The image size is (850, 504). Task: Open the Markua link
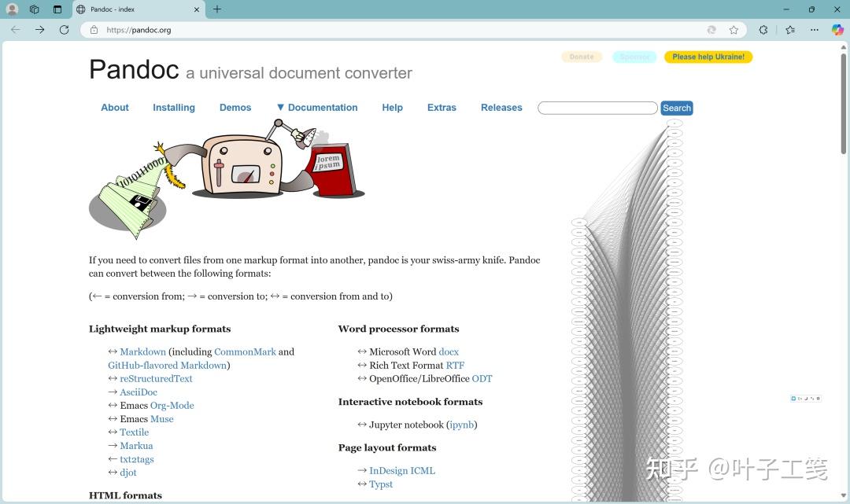[x=136, y=446]
